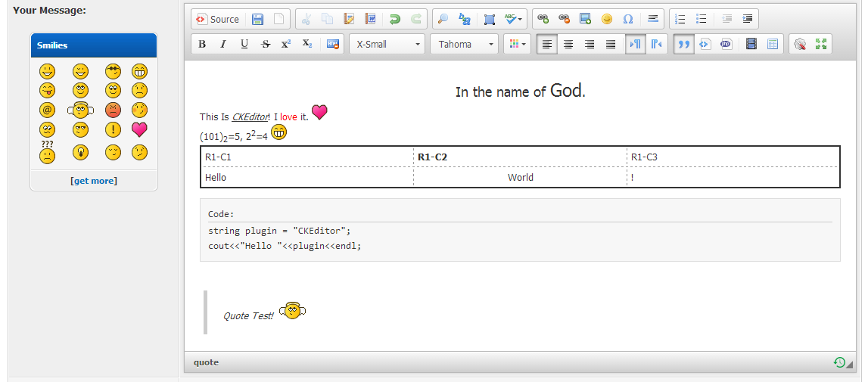Open the Tahoma font name dropdown

(465, 45)
